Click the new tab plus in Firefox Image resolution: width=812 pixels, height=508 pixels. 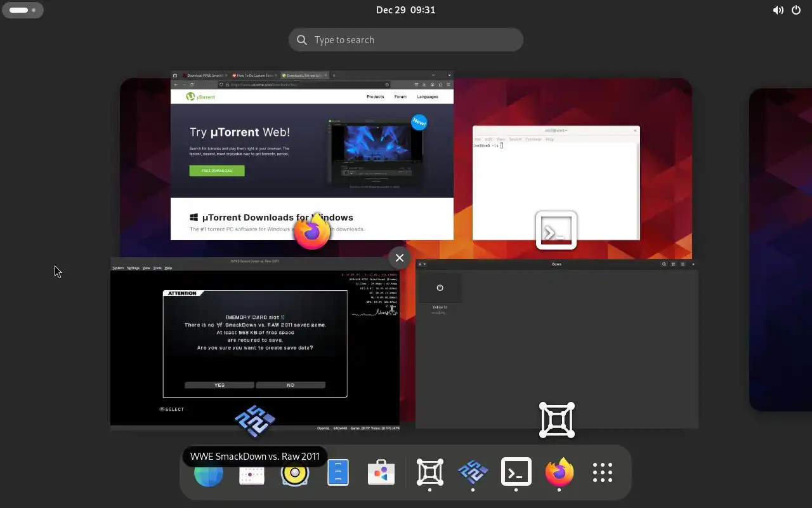point(334,76)
